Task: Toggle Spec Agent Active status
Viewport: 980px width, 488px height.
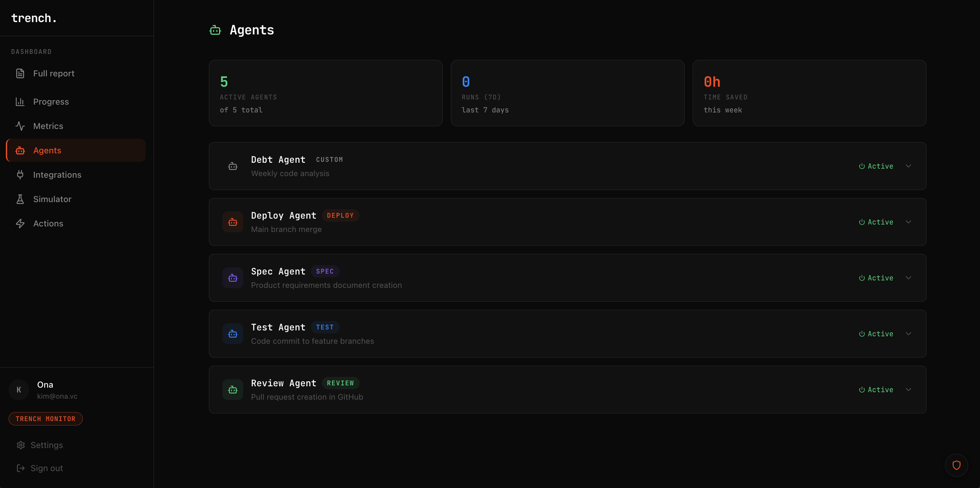Action: [876, 278]
